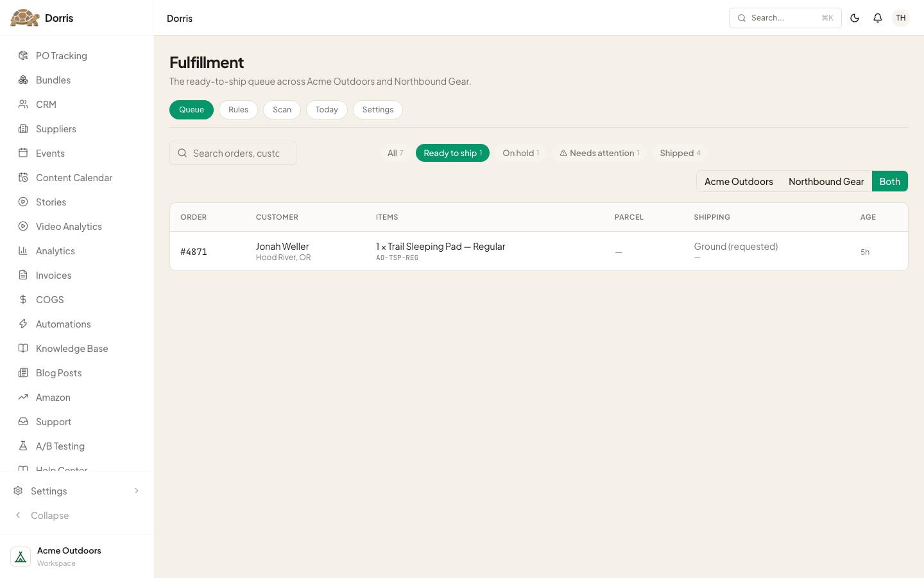Open Video Analytics icon
The height and width of the screenshot is (578, 924).
(23, 227)
